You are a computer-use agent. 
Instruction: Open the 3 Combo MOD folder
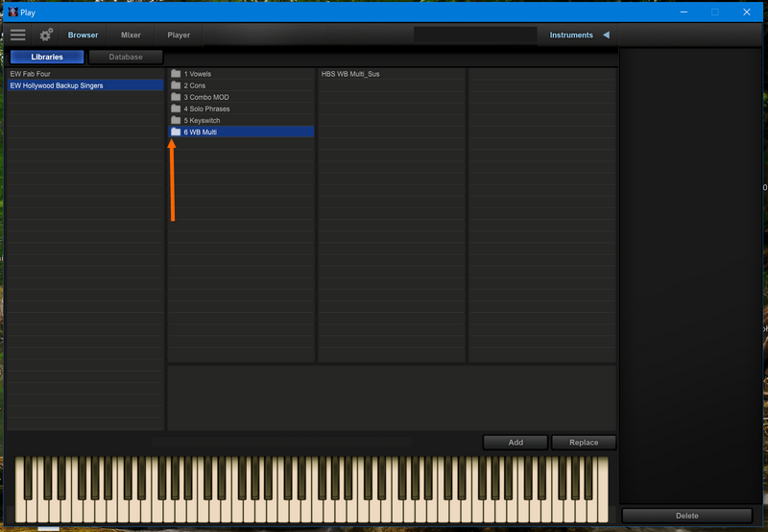pyautogui.click(x=205, y=97)
